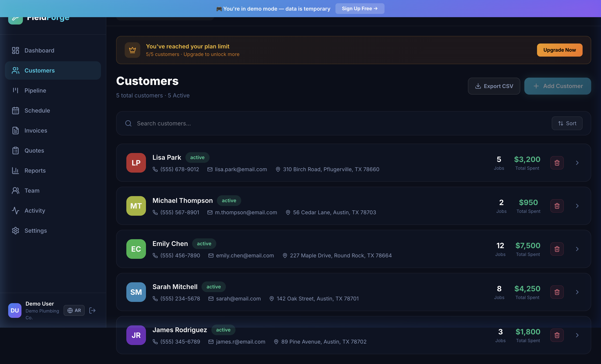Click Sign Up Free in the banner

tap(360, 8)
